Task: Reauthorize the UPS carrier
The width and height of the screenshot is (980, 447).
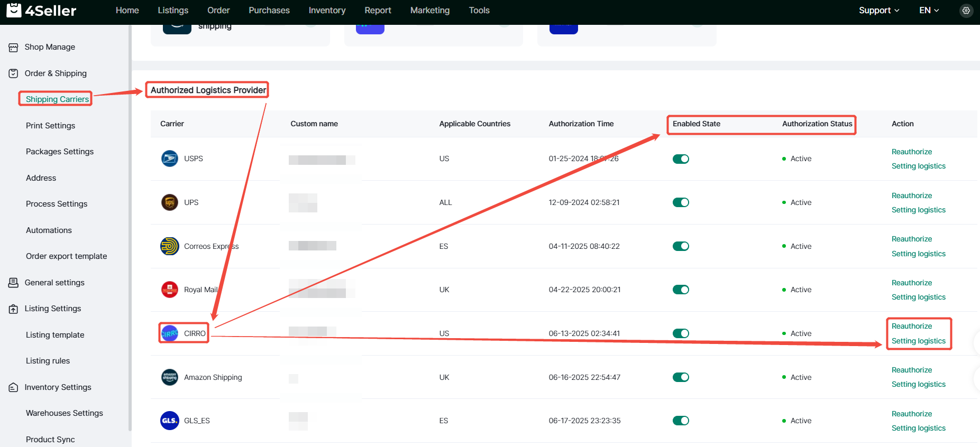Action: click(912, 195)
